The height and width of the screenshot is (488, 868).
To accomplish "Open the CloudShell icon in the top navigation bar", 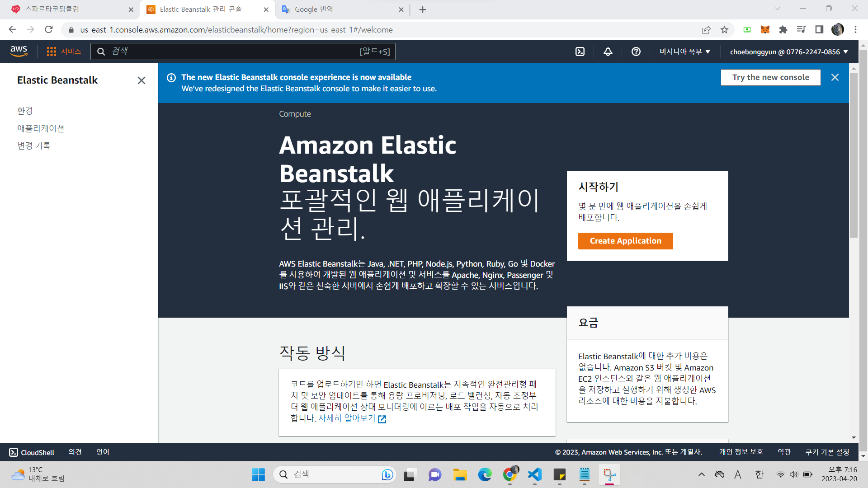I will tap(580, 52).
